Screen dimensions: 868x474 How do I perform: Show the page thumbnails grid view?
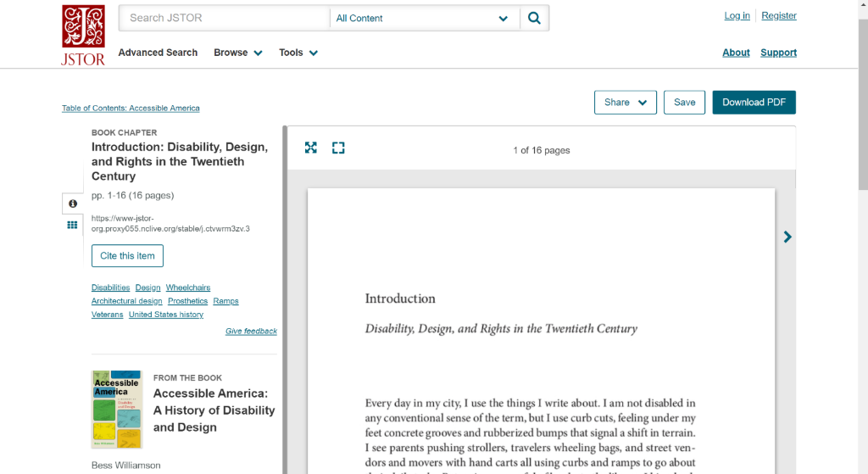point(73,225)
